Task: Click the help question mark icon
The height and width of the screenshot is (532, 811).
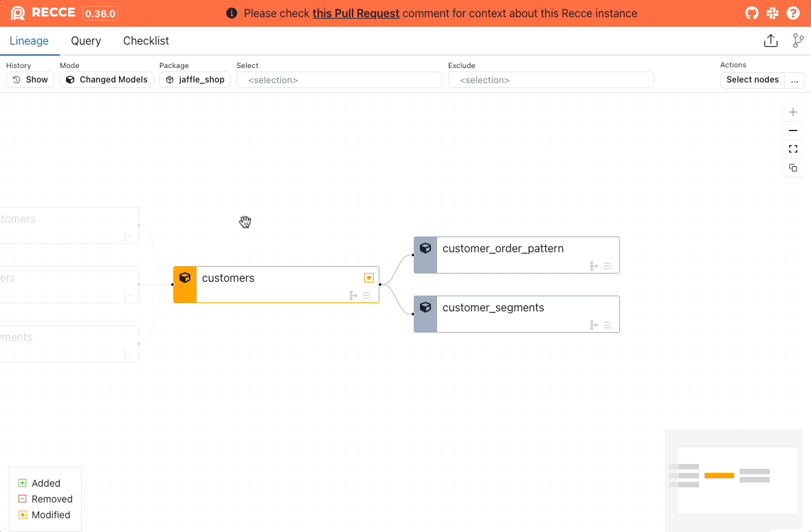Action: (x=793, y=13)
